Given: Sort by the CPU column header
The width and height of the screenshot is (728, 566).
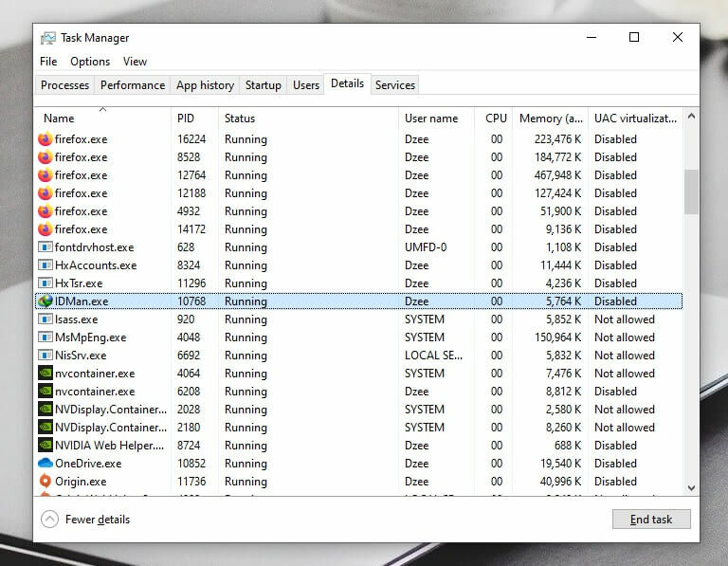Looking at the screenshot, I should 493,118.
